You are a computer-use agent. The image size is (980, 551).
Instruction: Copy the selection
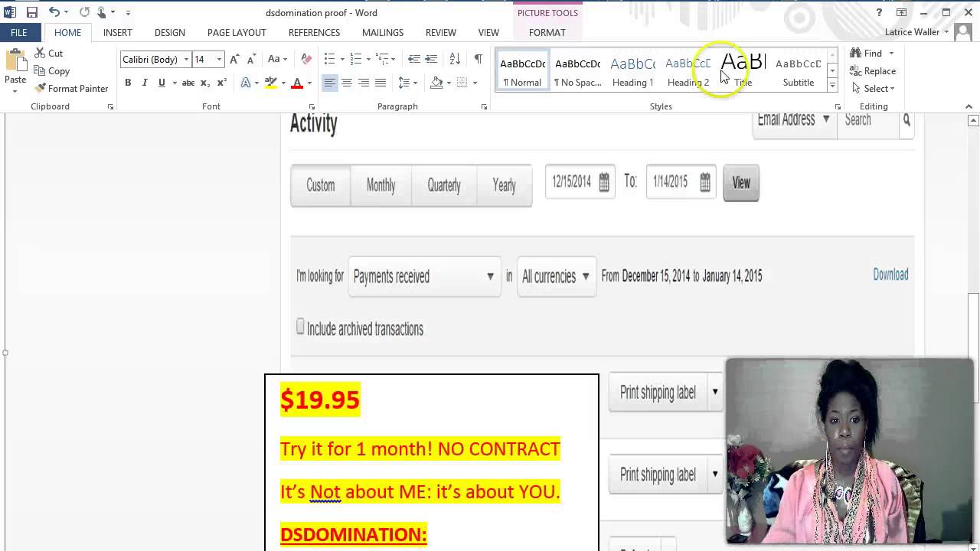52,71
